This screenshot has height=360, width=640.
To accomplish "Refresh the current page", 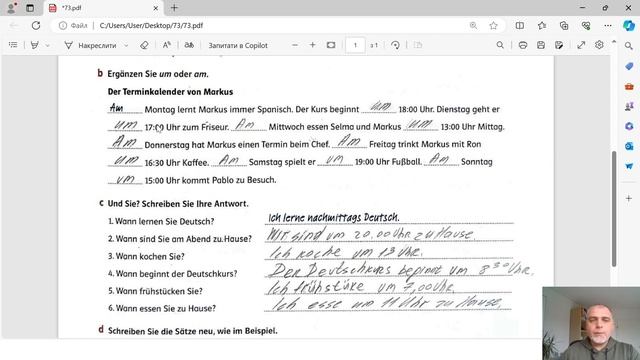I will coord(36,25).
